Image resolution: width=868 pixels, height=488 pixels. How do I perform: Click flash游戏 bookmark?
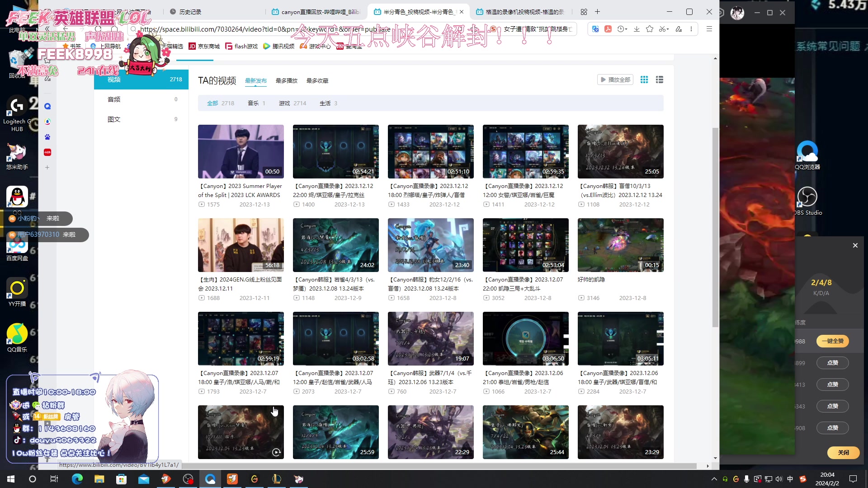(x=241, y=46)
